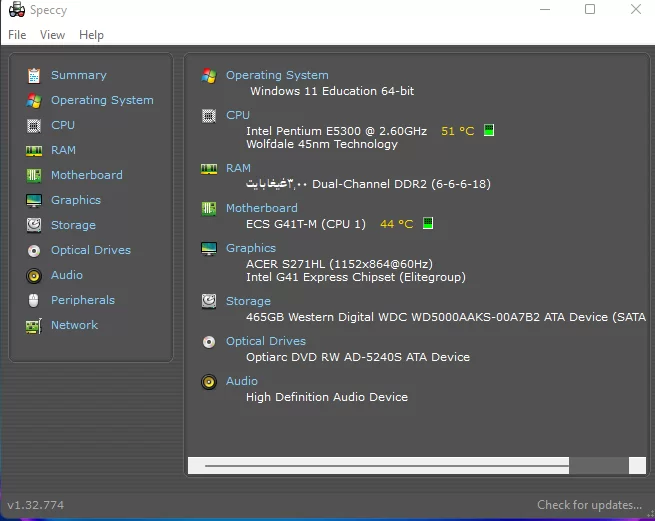
Task: Click Check for updates link
Action: point(589,505)
